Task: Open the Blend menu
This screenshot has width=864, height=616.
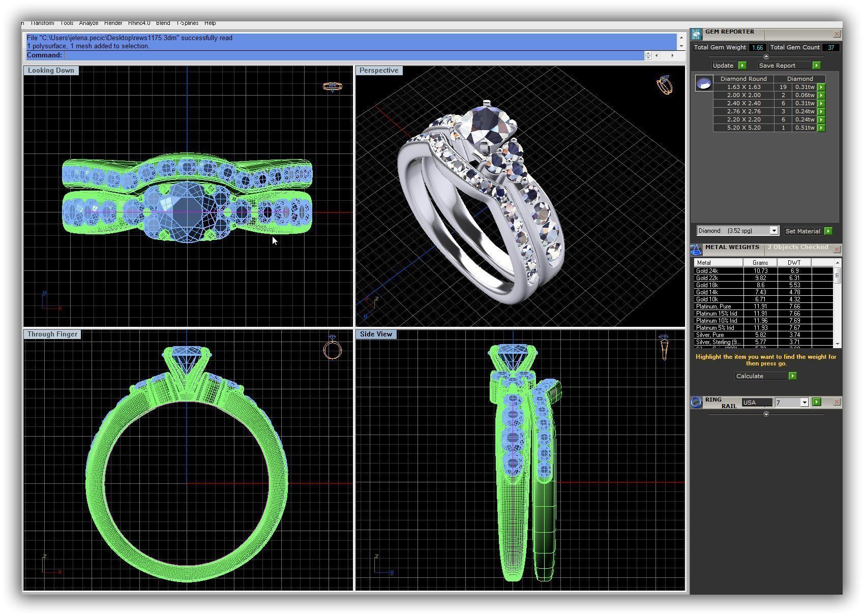Action: tap(163, 23)
